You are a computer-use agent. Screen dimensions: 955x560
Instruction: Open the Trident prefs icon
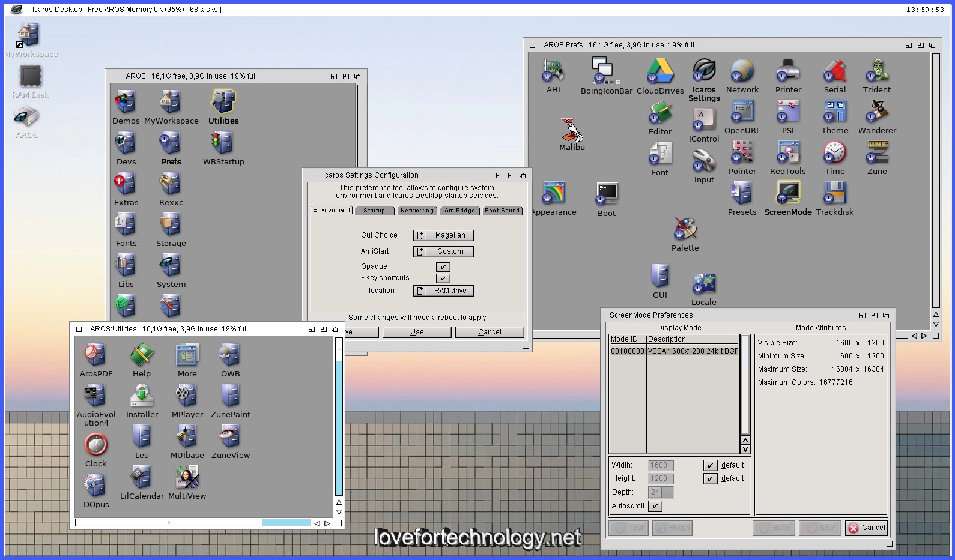point(876,71)
